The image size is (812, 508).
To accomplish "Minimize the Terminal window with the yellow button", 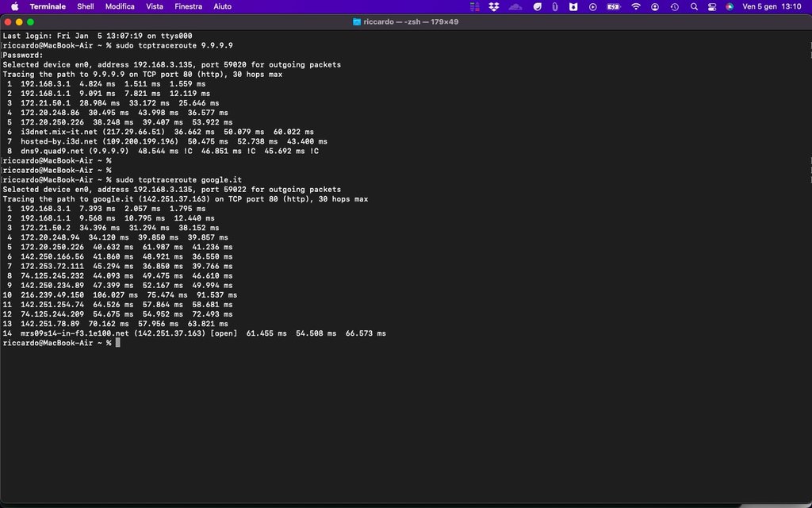I will [19, 21].
